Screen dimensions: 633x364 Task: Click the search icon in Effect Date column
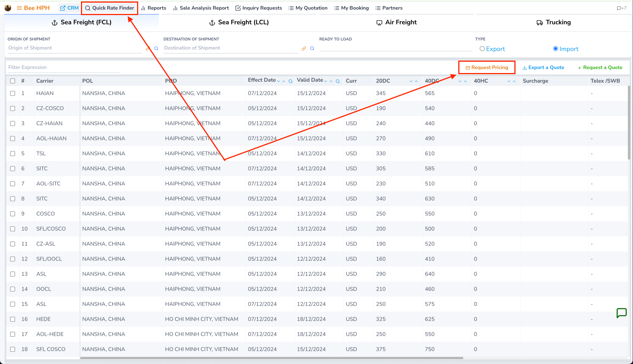(290, 81)
